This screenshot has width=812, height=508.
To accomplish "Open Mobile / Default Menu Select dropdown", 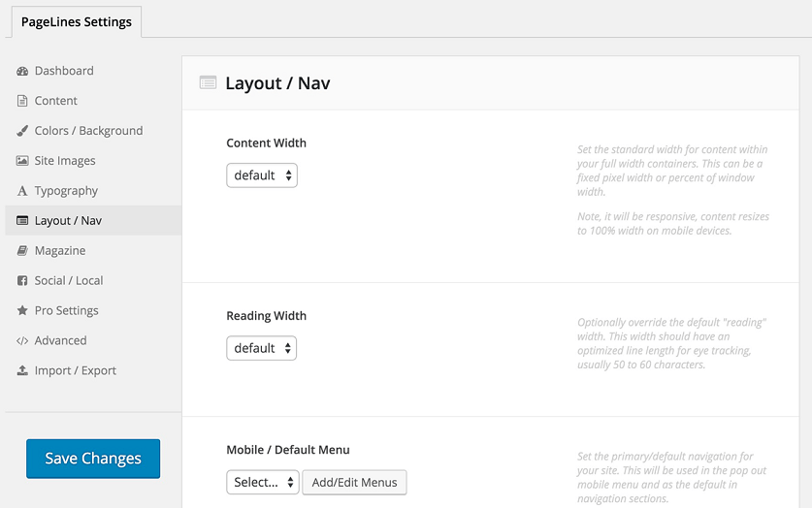I will click(263, 482).
